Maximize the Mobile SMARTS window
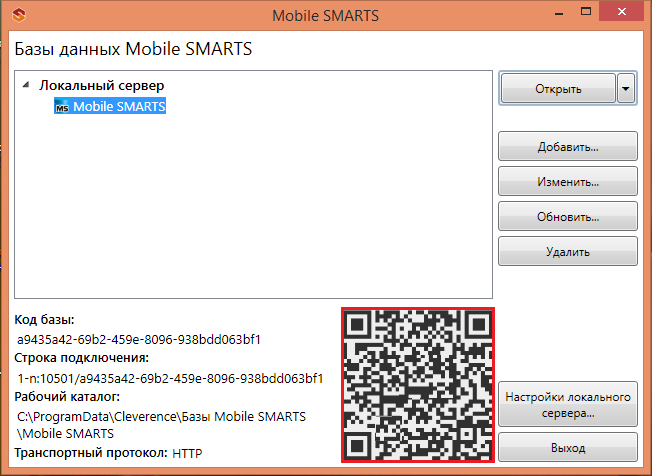This screenshot has width=652, height=476. click(x=586, y=12)
